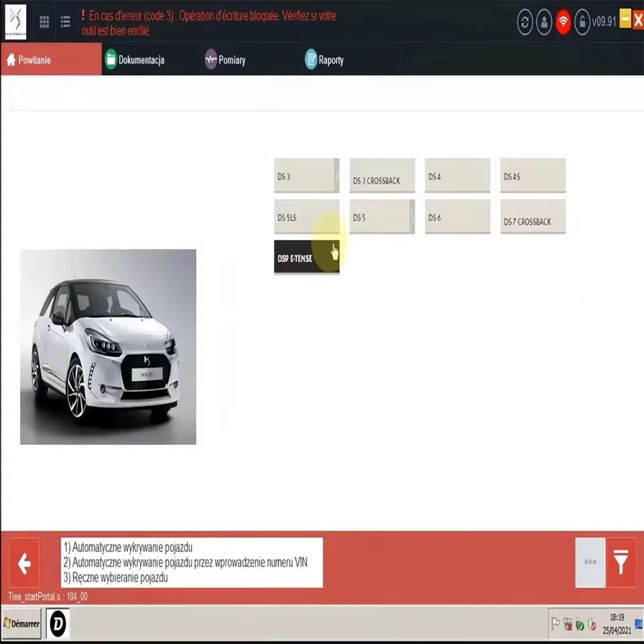Click the Safely Remove Hardware tray icon
This screenshot has height=644, width=644.
pos(580,624)
